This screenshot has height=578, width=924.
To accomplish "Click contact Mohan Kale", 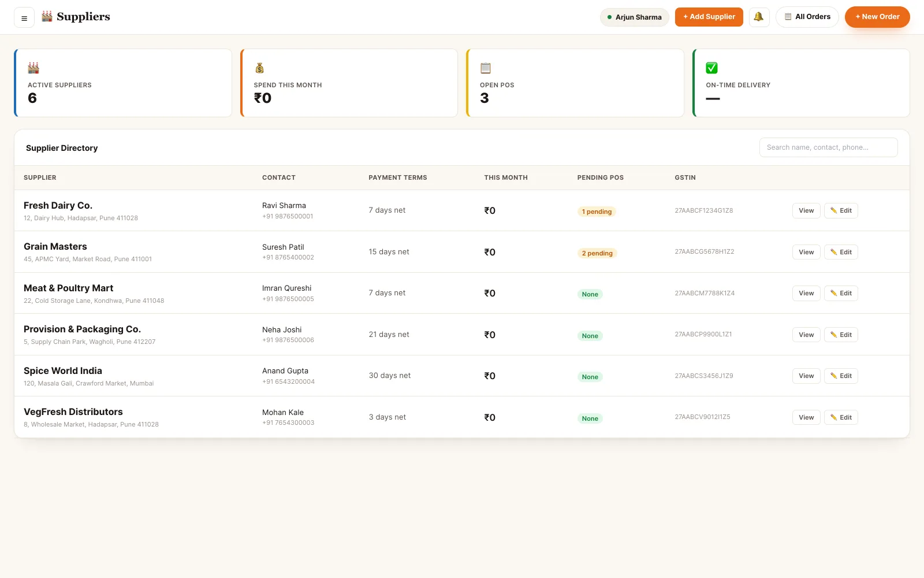I will [x=283, y=412].
